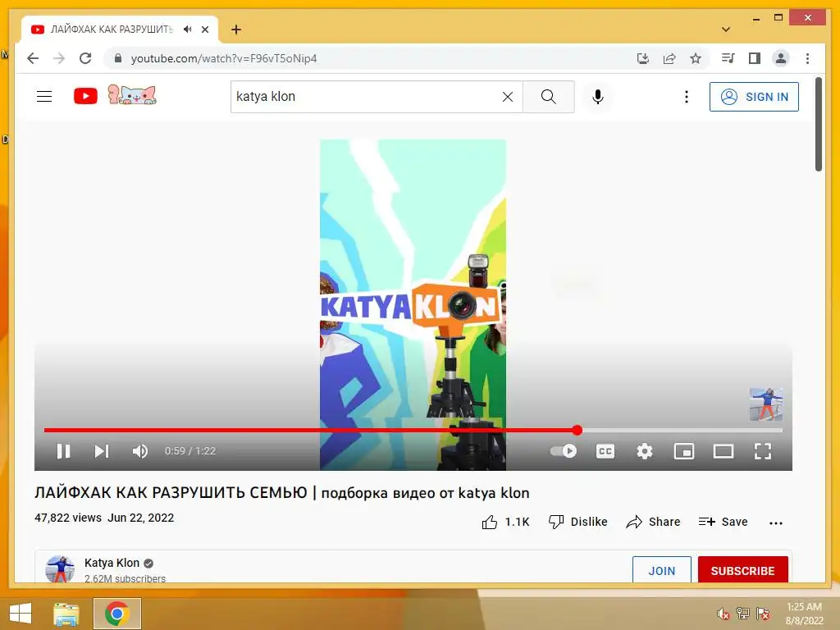Open Chrome three-dot menu
The width and height of the screenshot is (840, 630).
(807, 58)
